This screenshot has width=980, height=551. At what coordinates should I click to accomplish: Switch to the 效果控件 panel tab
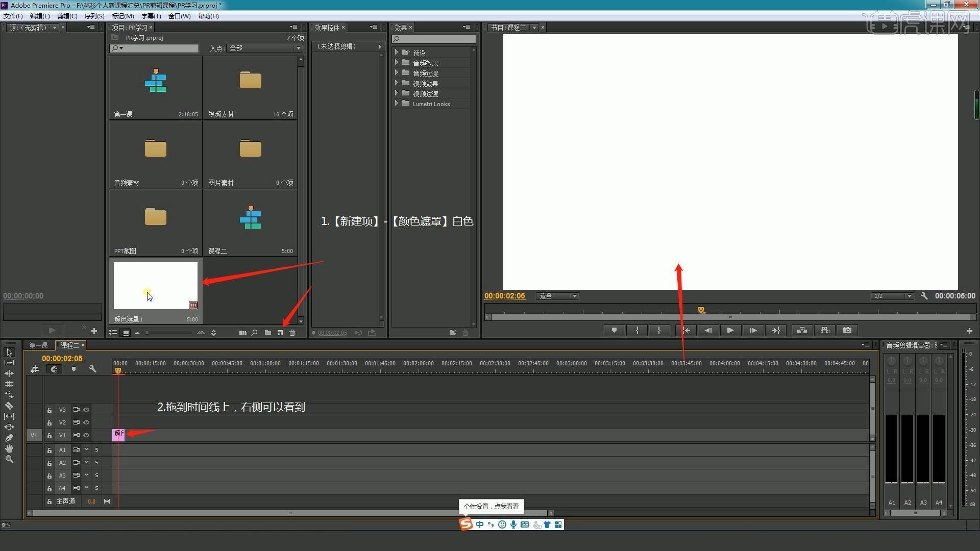[x=327, y=28]
